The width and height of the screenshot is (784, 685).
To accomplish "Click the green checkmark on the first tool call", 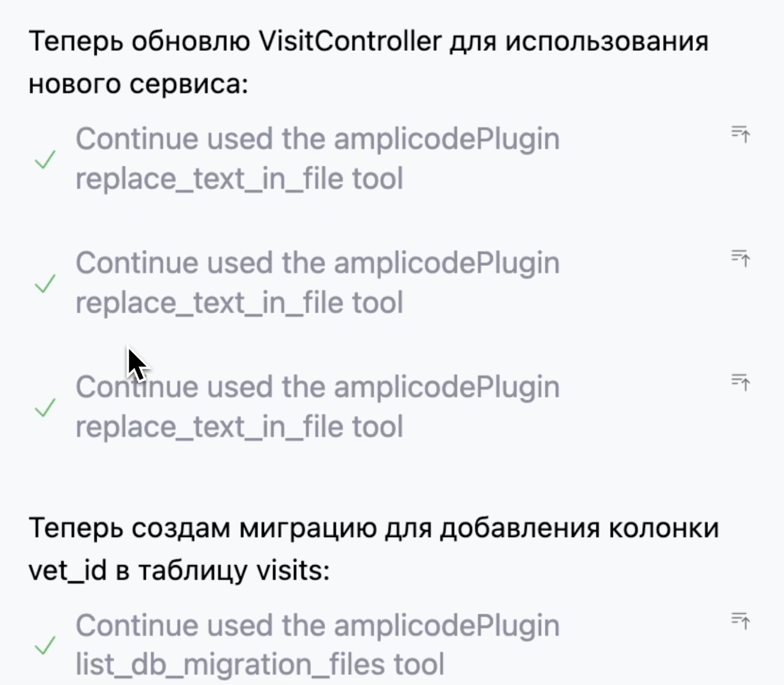I will (x=44, y=159).
